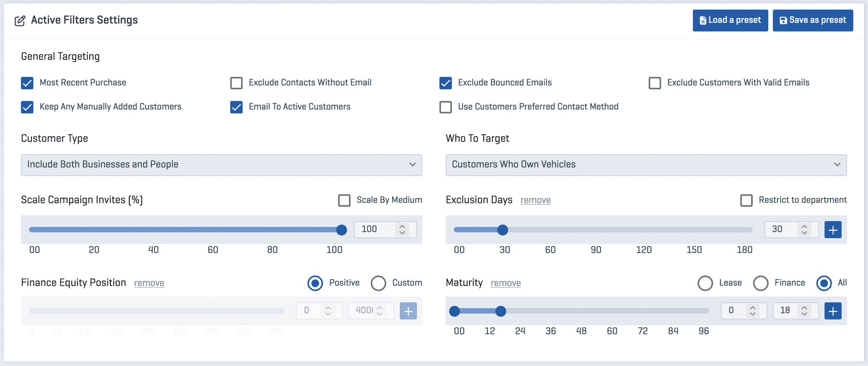
Task: Click plus button next to Exclusion Days value
Action: [833, 230]
